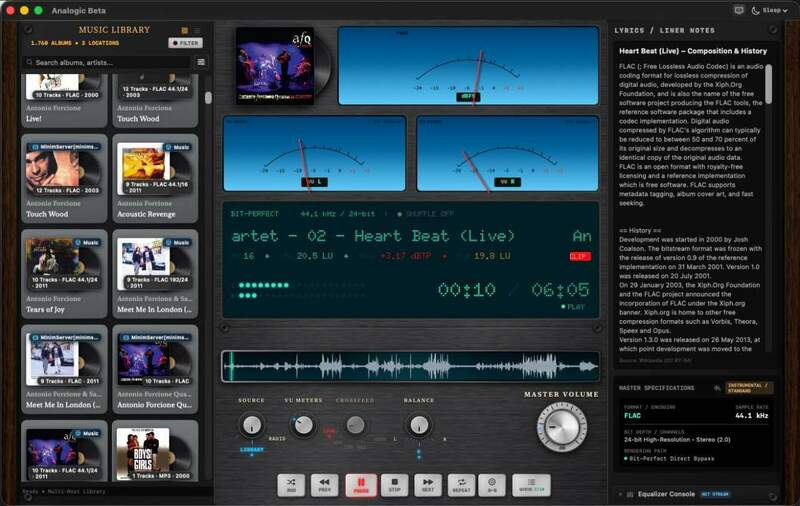Open Antonio Forcione Qu... MinimServer album card
800x506 pixels.
[155, 369]
